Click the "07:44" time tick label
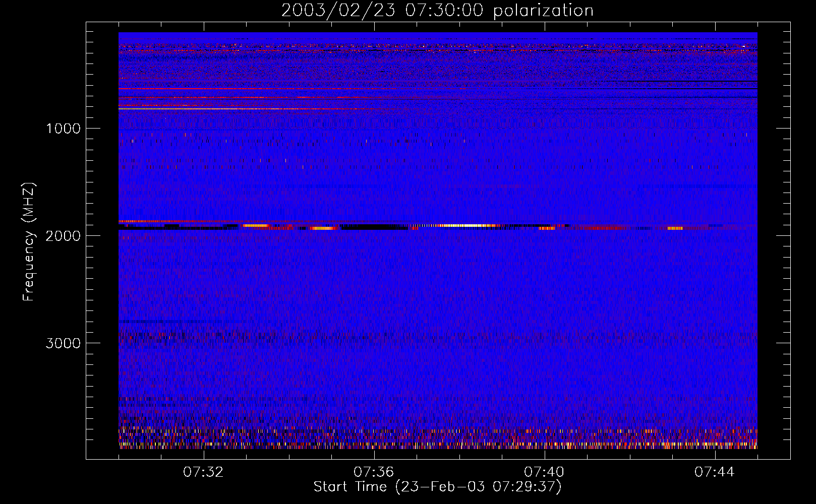The image size is (816, 504). pyautogui.click(x=715, y=472)
